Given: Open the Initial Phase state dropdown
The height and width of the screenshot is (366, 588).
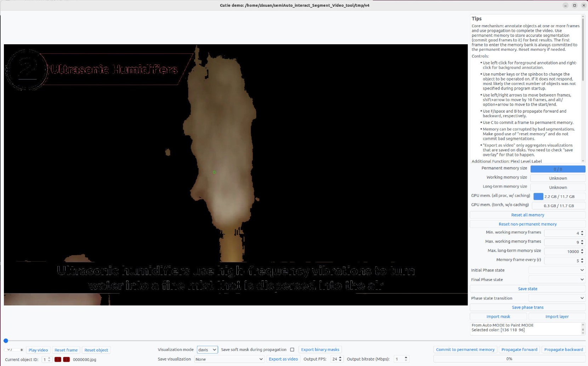Looking at the screenshot, I should 556,270.
